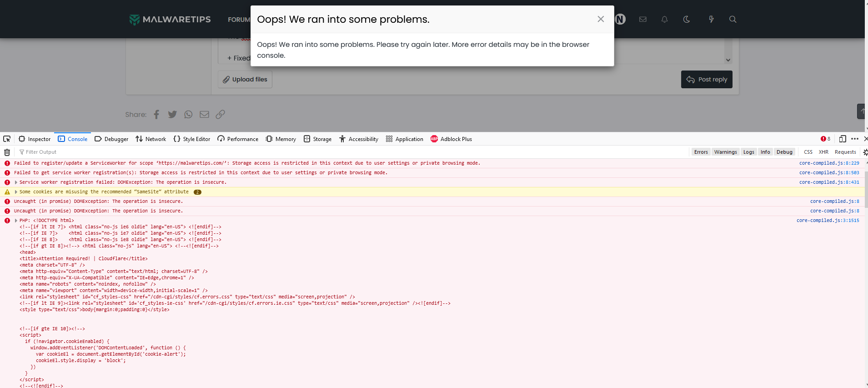868x388 pixels.
Task: Open the console settings gear
Action: (865, 152)
